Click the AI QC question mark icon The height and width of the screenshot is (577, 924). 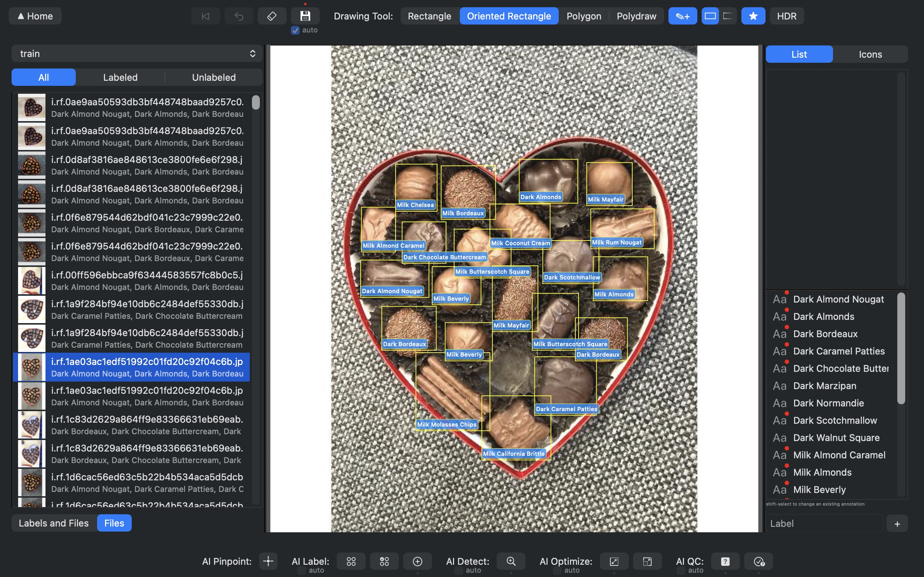click(x=725, y=561)
